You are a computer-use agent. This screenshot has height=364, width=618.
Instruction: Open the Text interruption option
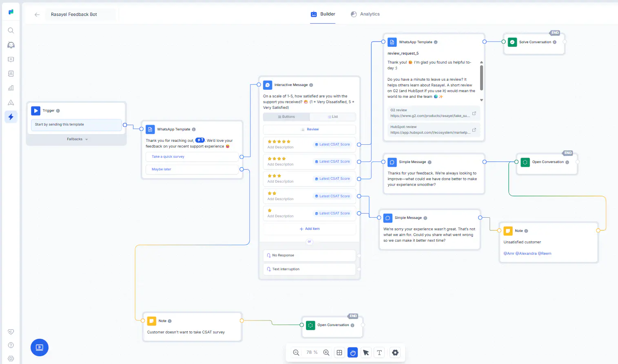pos(310,269)
